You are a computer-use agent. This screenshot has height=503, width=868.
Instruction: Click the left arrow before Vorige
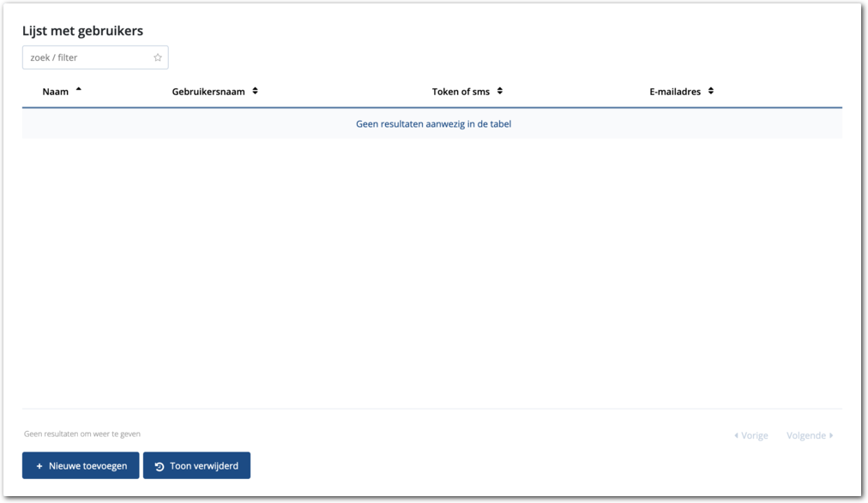click(736, 435)
